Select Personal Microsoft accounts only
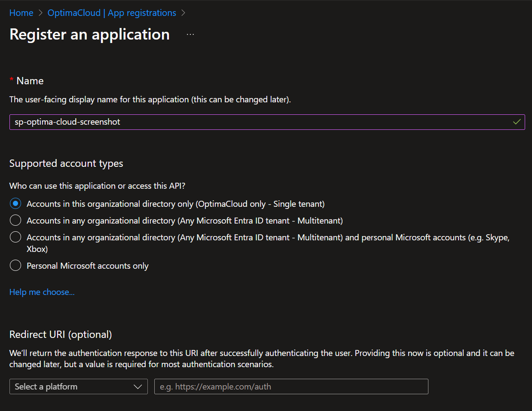 pyautogui.click(x=15, y=265)
